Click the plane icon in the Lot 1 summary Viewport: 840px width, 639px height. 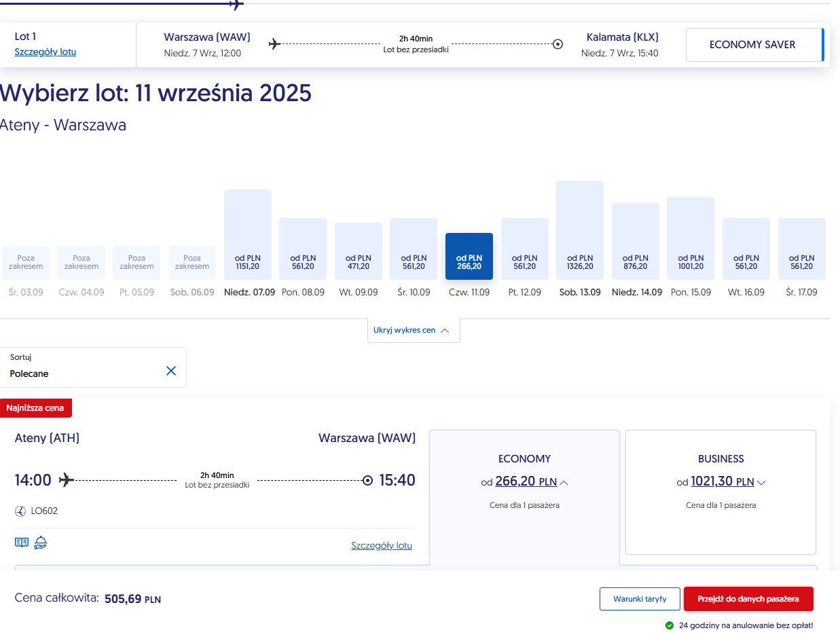click(274, 44)
